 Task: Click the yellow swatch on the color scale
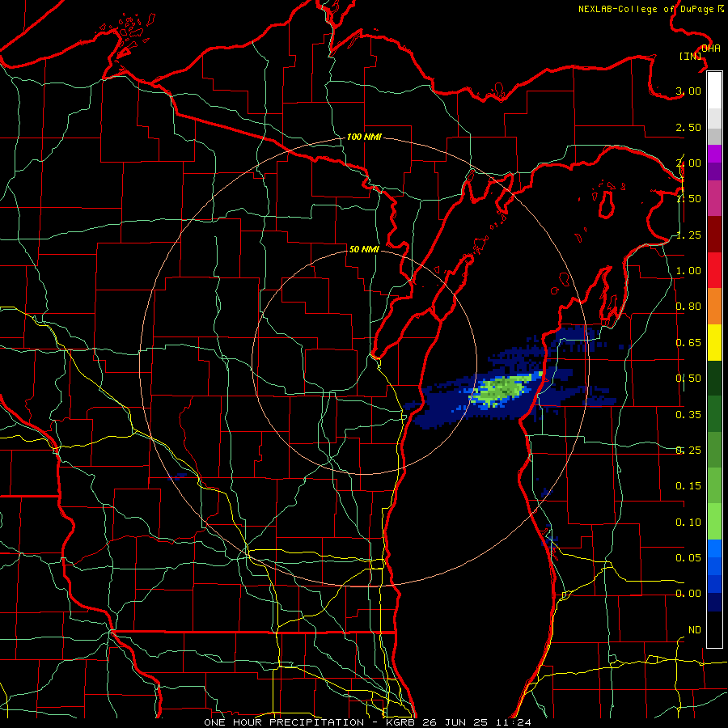[714, 342]
